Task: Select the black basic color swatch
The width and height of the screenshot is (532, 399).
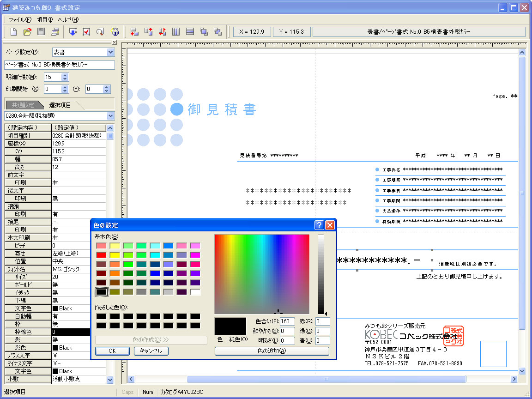Action: click(x=101, y=292)
